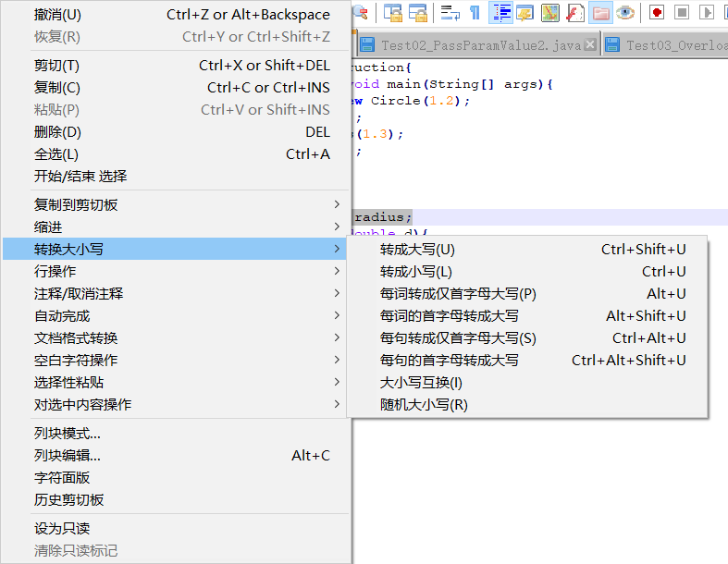Expand the 缩进 submenu arrow

[337, 227]
